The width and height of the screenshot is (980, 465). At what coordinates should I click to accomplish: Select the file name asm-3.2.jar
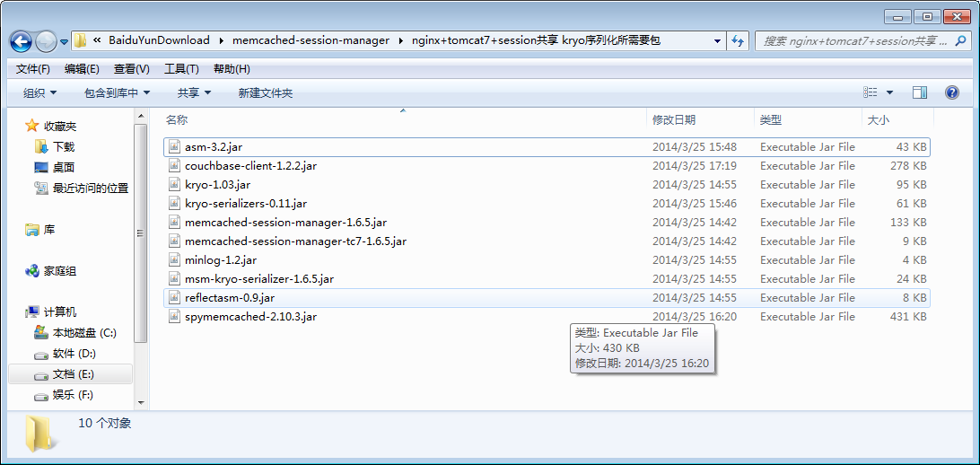(214, 147)
